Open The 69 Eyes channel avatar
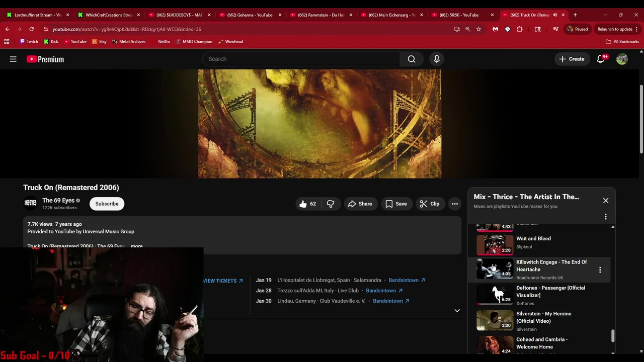Image resolution: width=644 pixels, height=362 pixels. [x=31, y=203]
